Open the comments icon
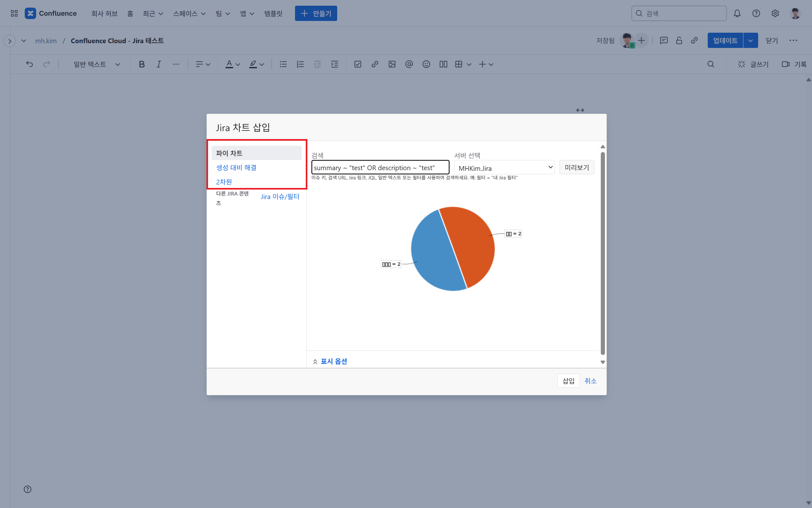This screenshot has height=508, width=812. point(664,41)
